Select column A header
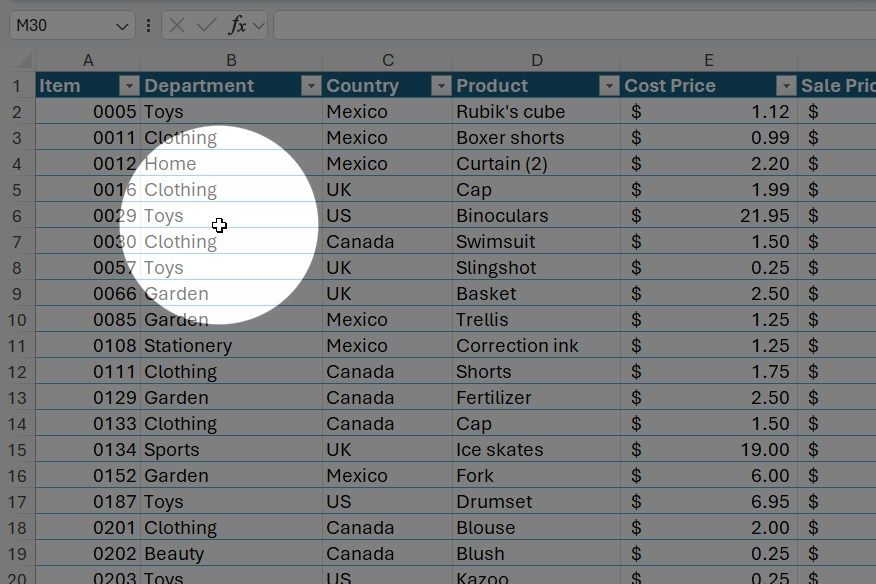Screen dimensions: 876x584 88,60
